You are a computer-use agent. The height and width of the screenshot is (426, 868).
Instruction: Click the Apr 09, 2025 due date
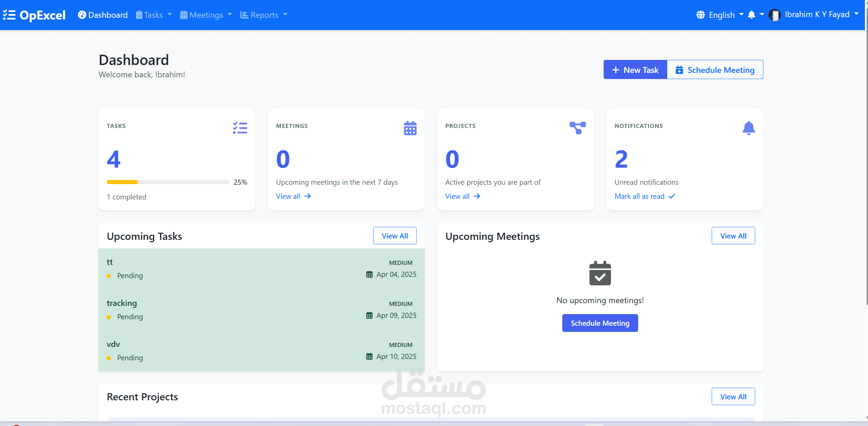pos(396,315)
